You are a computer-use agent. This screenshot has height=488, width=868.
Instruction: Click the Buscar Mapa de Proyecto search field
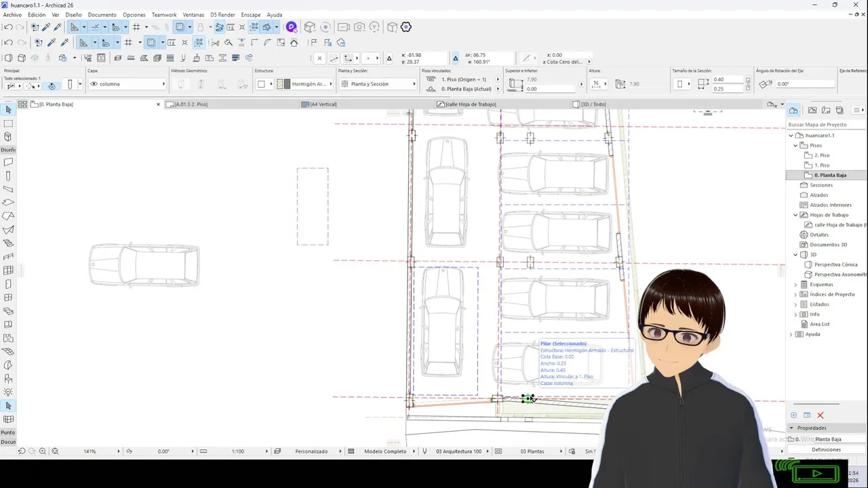826,125
